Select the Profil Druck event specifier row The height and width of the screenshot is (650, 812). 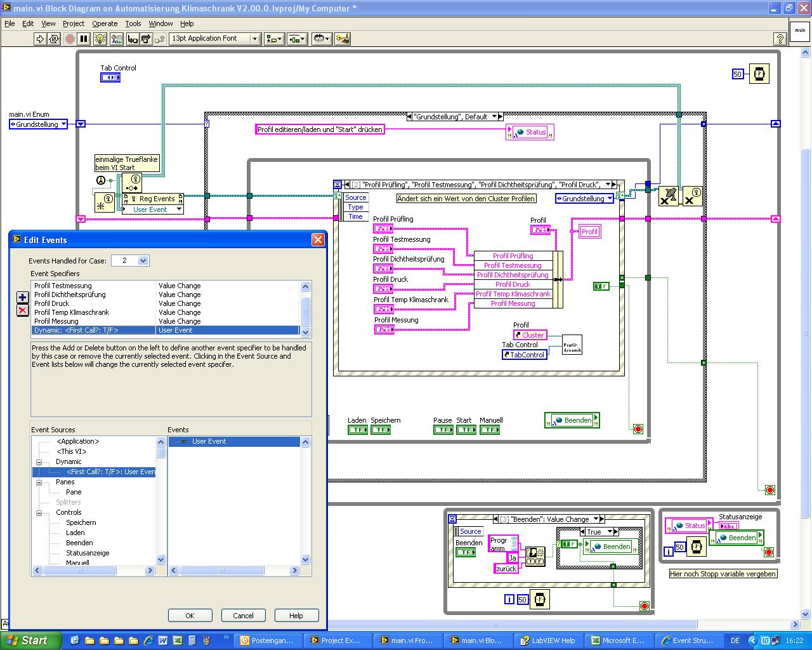point(166,303)
